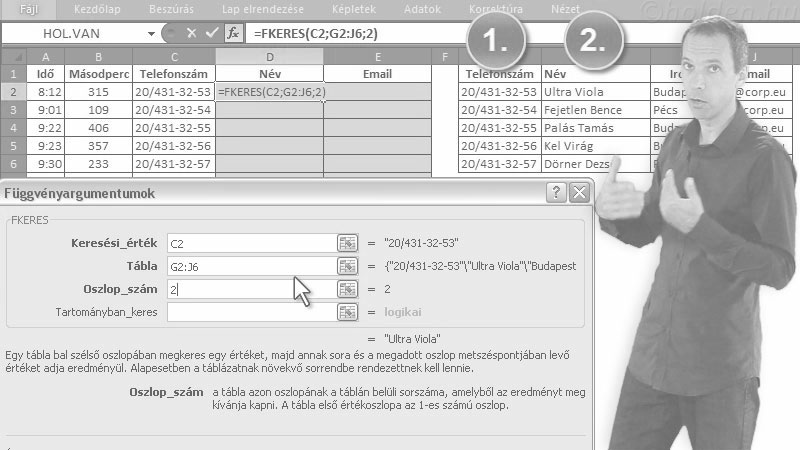Screen dimensions: 800x450
Task: Open the Fájl tab
Action: click(29, 9)
